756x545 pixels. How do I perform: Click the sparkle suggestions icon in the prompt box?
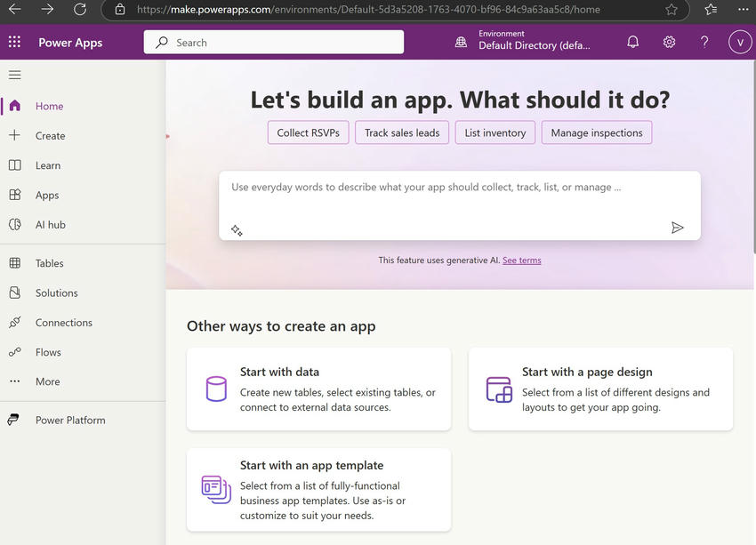(x=237, y=230)
